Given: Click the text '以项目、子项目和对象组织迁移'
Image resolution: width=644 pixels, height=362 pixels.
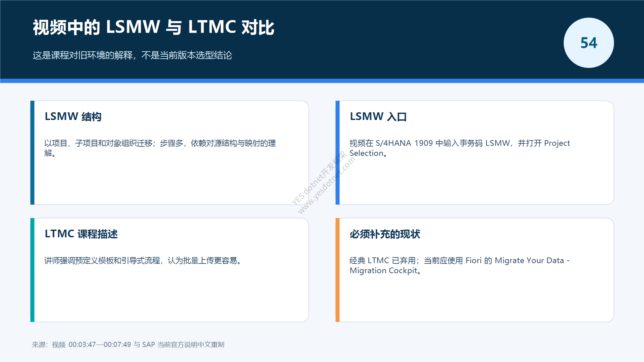Looking at the screenshot, I should click(x=98, y=143).
